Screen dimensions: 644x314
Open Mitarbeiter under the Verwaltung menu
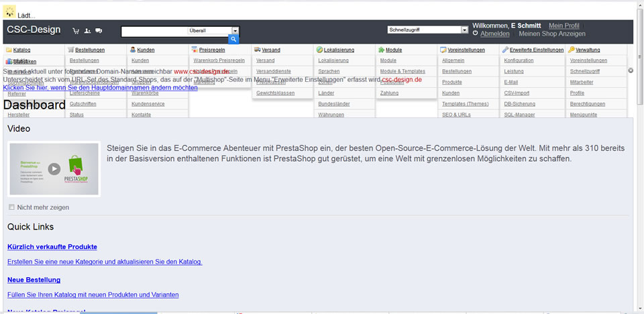pyautogui.click(x=582, y=83)
